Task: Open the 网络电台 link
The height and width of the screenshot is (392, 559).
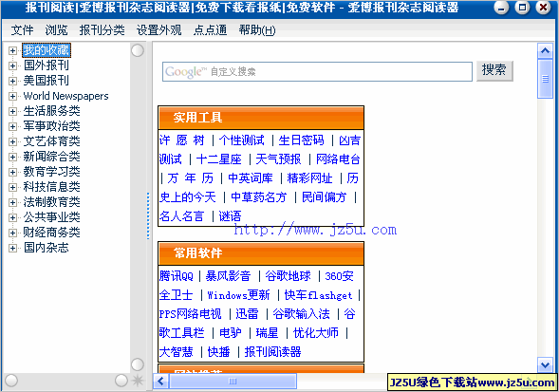Action: (x=338, y=159)
